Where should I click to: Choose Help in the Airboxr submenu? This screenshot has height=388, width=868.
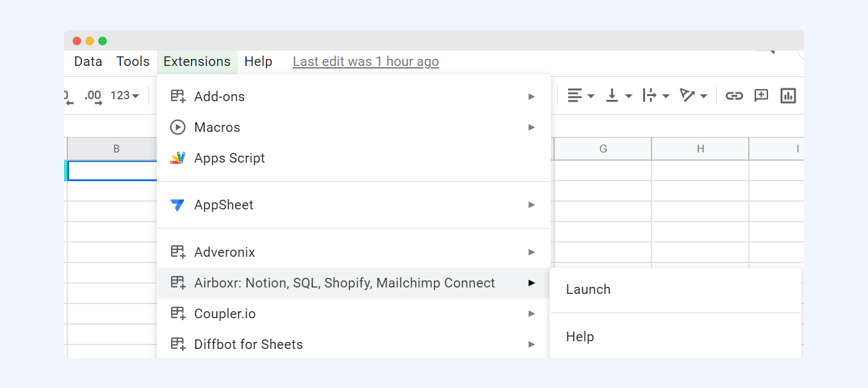(676, 337)
